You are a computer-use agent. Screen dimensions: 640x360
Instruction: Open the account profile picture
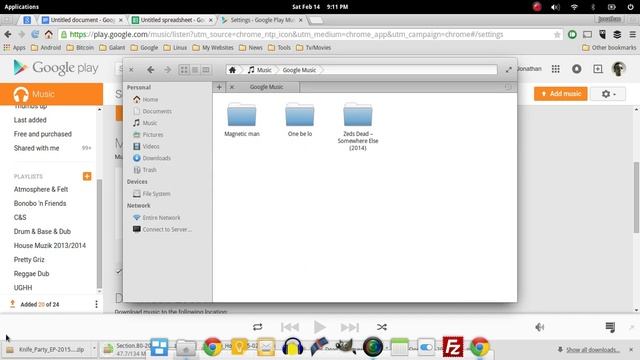(x=618, y=69)
